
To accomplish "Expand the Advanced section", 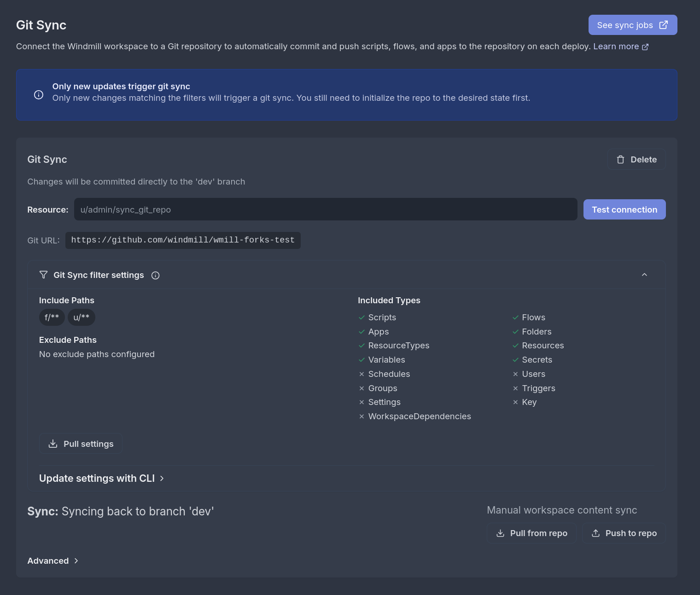I will (x=52, y=560).
